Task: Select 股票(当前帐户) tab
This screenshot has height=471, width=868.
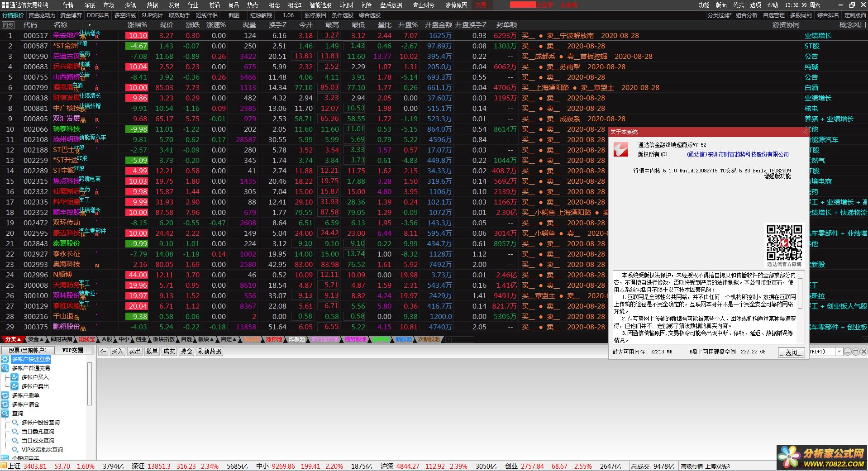Action: click(x=28, y=350)
